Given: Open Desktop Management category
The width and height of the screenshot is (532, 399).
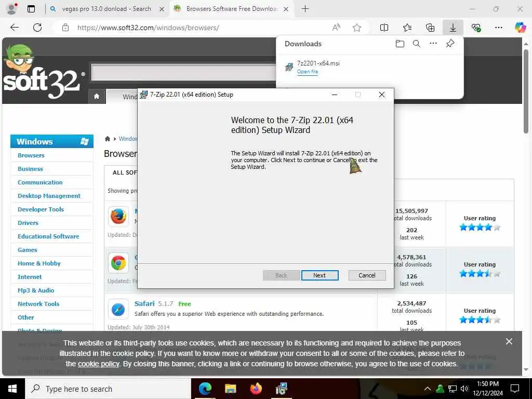Looking at the screenshot, I should (x=49, y=196).
